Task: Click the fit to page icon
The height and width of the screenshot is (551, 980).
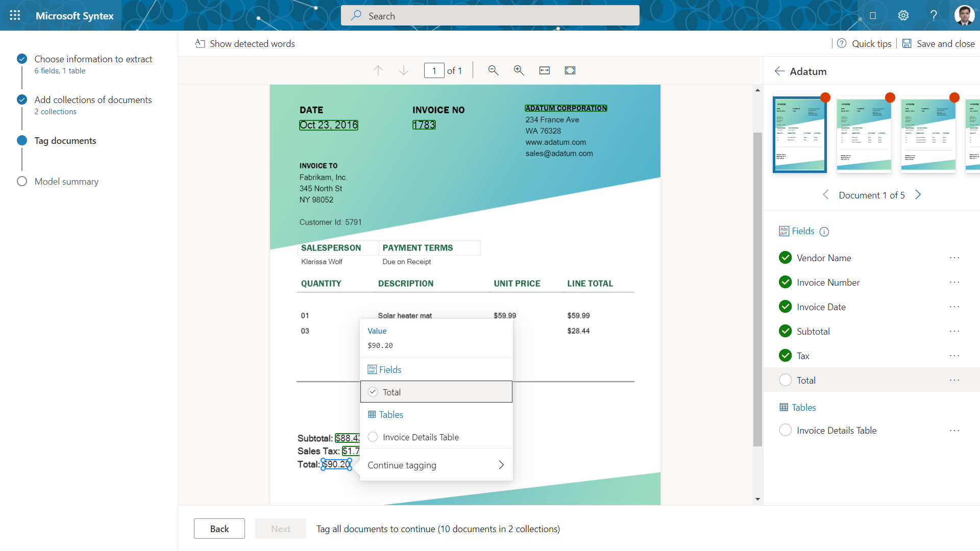Action: pos(570,70)
